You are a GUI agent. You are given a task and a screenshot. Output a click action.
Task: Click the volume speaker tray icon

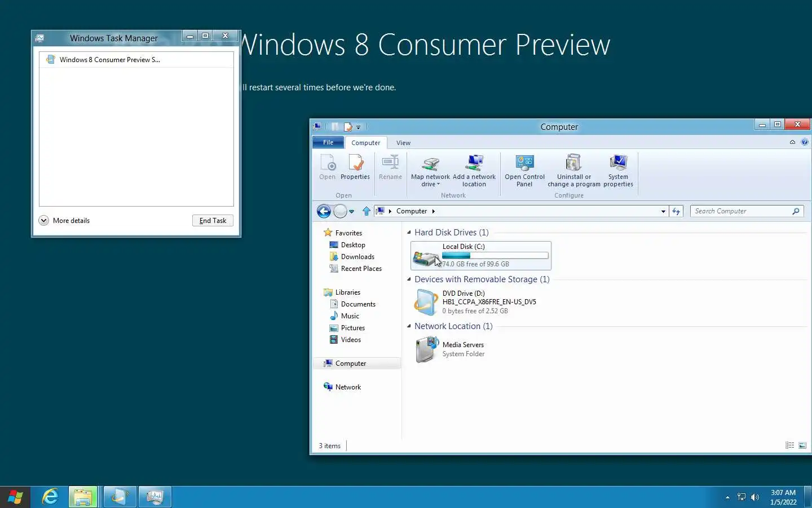point(755,497)
